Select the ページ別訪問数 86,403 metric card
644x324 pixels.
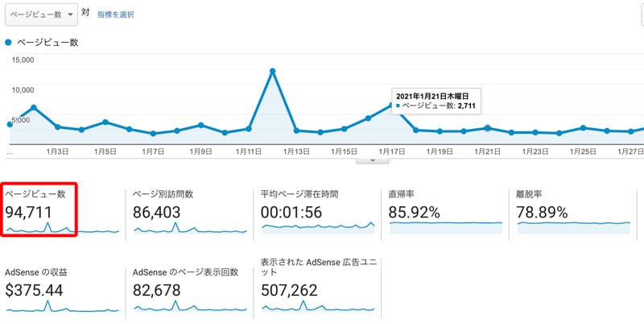[189, 212]
